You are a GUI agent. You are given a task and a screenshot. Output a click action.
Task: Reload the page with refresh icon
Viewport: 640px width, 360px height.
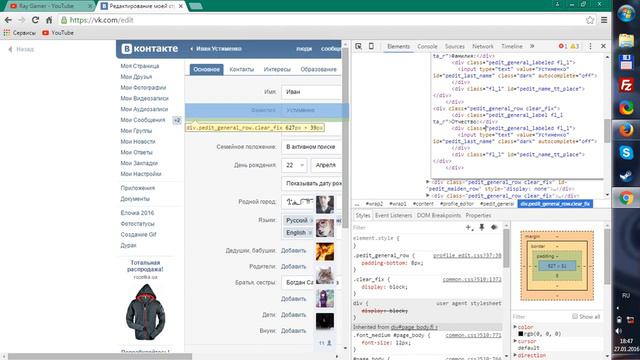[36, 20]
